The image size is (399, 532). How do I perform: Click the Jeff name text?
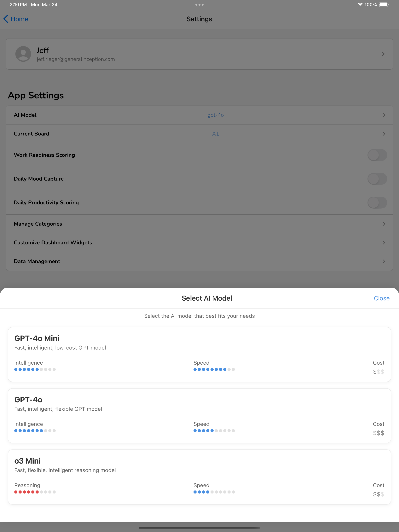point(43,50)
